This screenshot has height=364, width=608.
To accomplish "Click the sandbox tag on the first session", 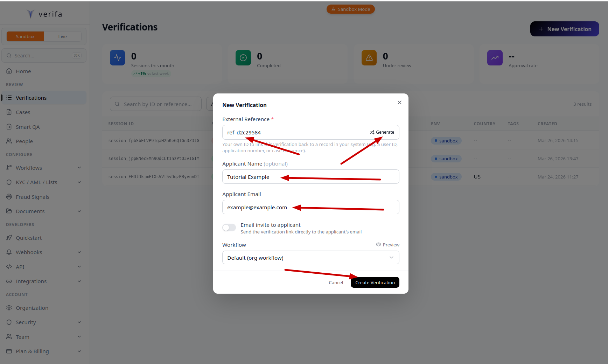I will click(x=446, y=141).
